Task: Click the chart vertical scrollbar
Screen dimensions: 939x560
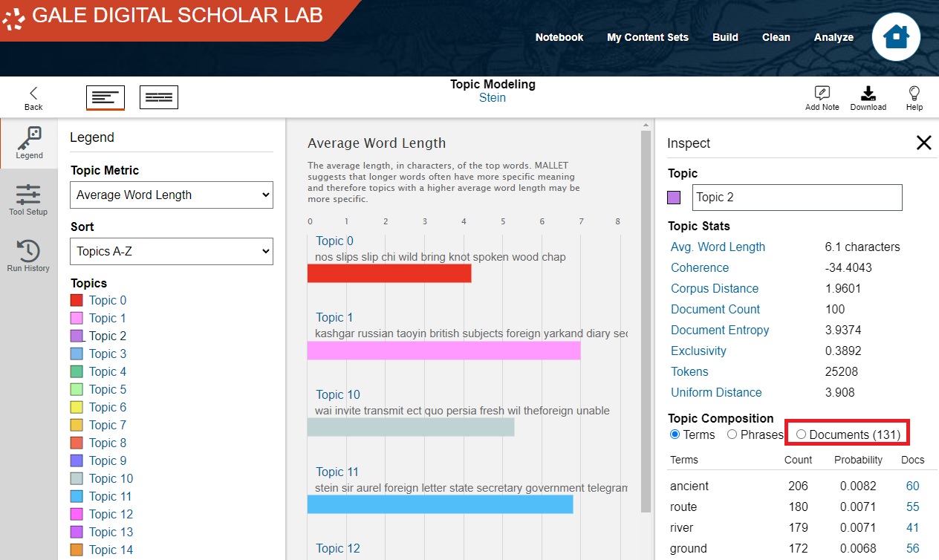Action: (646, 321)
